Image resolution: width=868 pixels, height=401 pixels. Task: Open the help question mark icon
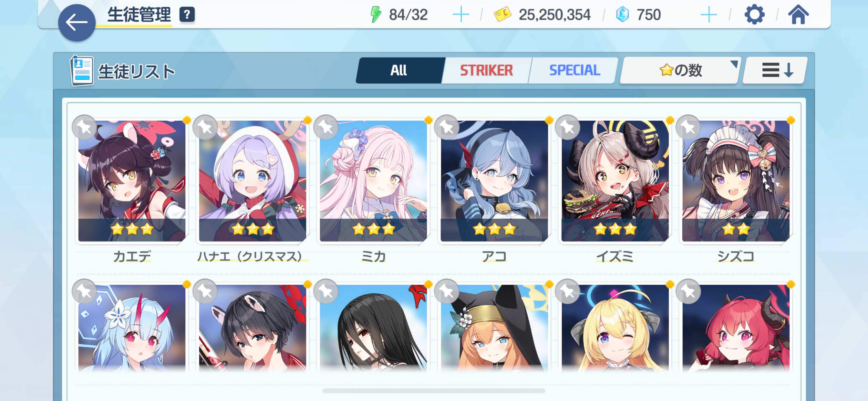coord(187,15)
